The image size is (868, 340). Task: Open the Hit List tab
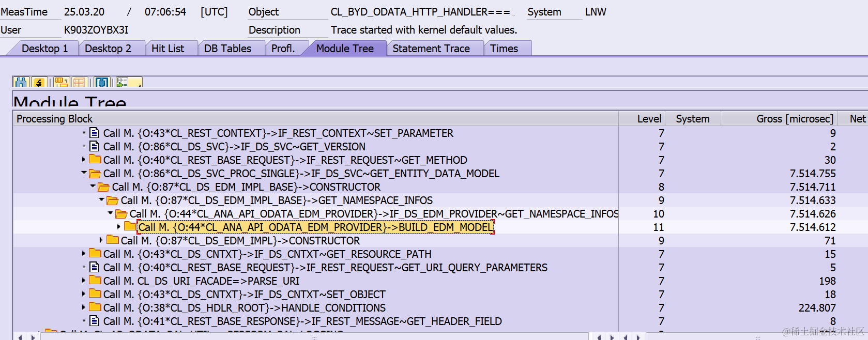coord(168,49)
